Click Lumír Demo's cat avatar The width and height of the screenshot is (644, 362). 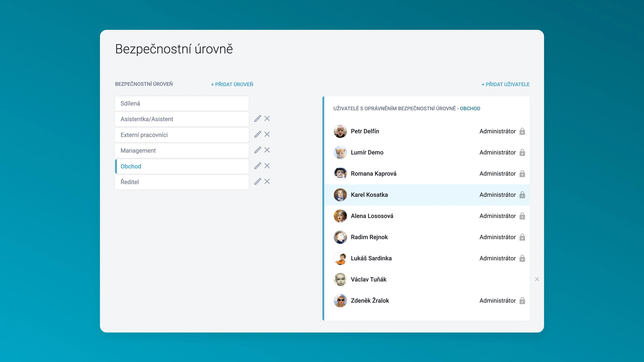pos(340,152)
